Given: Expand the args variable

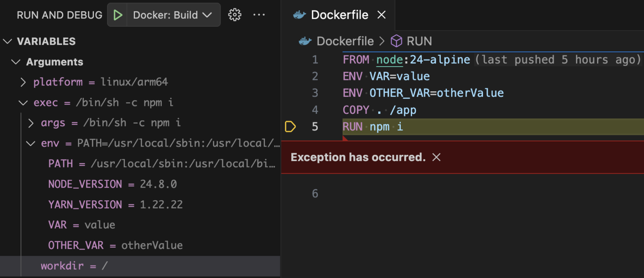Looking at the screenshot, I should click(x=30, y=123).
